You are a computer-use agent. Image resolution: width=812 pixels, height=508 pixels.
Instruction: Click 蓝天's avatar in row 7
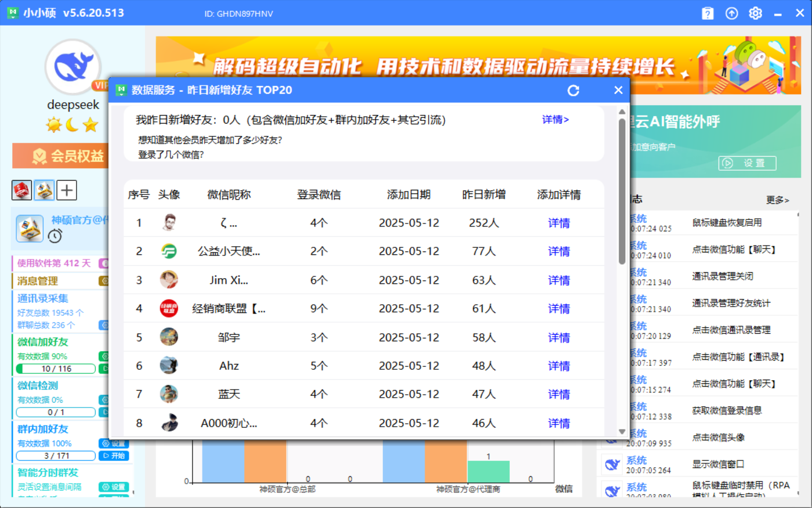point(169,394)
